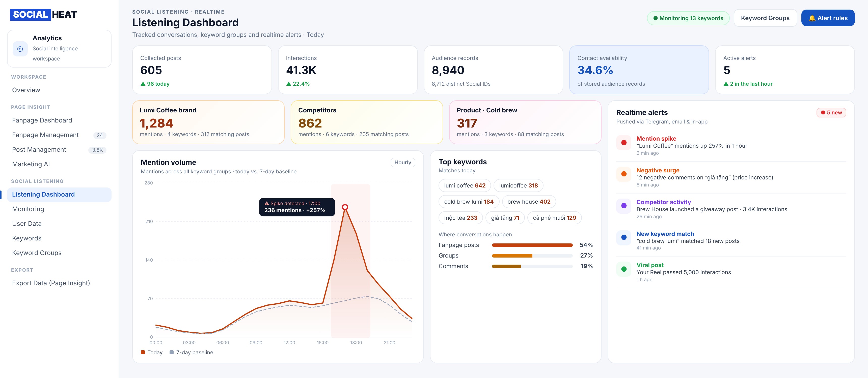Select the cold brew lumi 184 chip
The height and width of the screenshot is (378, 868).
pos(469,202)
